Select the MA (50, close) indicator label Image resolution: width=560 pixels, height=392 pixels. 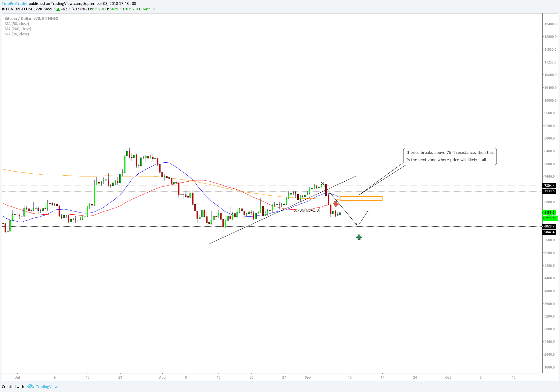(x=17, y=24)
